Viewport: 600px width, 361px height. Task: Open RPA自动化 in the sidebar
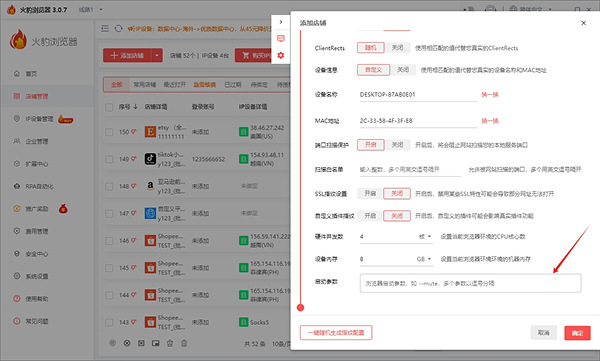pyautogui.click(x=39, y=186)
